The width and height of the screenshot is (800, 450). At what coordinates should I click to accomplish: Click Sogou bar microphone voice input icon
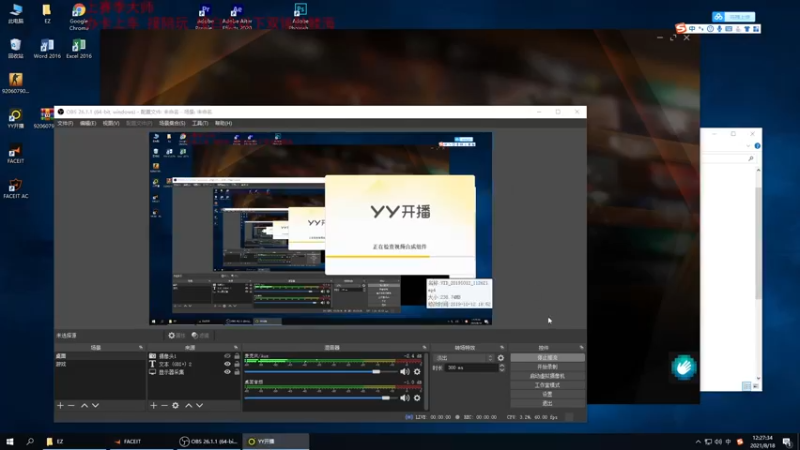tap(719, 29)
